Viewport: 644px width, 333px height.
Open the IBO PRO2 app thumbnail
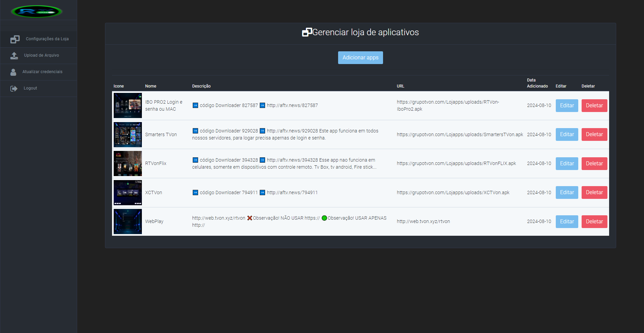click(127, 106)
